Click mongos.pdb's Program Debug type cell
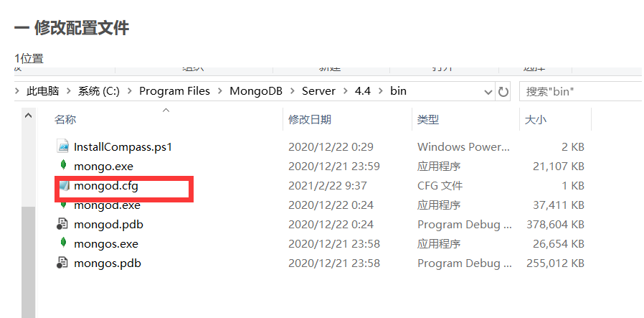Viewport: 644px width, 318px height. [x=465, y=263]
